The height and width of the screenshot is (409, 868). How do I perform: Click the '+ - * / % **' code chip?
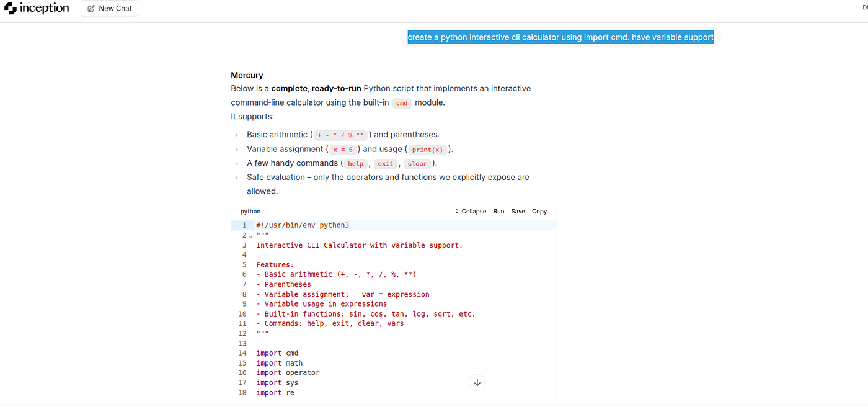pos(342,135)
